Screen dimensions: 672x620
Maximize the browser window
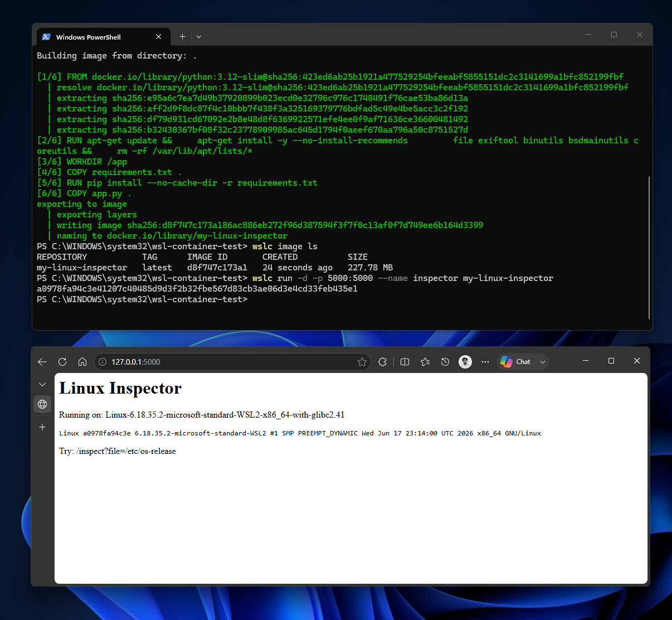(x=611, y=361)
